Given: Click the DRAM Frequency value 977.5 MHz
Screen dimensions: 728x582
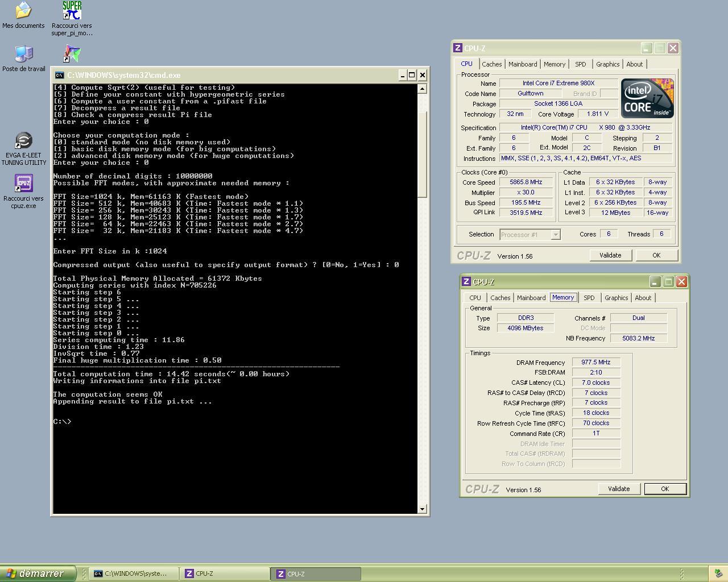Looking at the screenshot, I should [596, 362].
